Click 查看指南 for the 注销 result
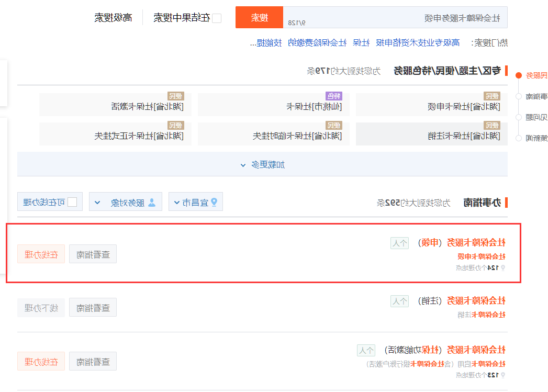Viewport: 548px width, 392px height. pyautogui.click(x=93, y=308)
